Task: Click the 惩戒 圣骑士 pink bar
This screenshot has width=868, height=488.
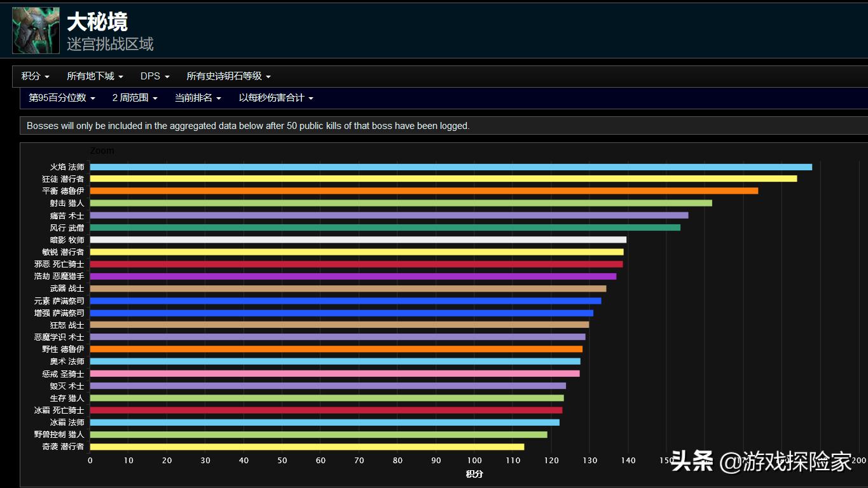Action: coord(335,374)
